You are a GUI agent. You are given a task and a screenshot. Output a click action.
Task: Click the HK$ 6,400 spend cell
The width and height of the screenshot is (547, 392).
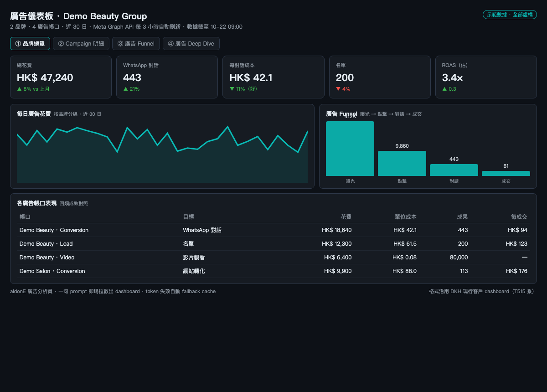[x=338, y=258]
